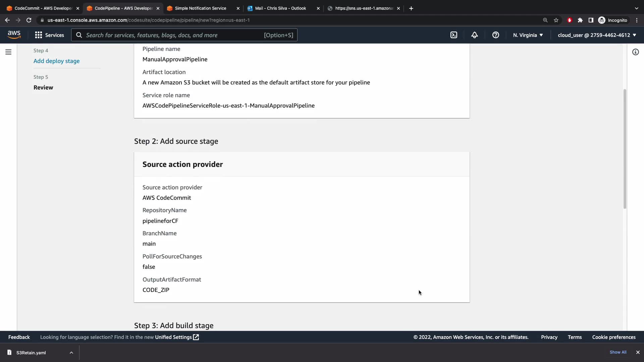
Task: Open the side navigation hamburger menu
Action: pos(8,52)
